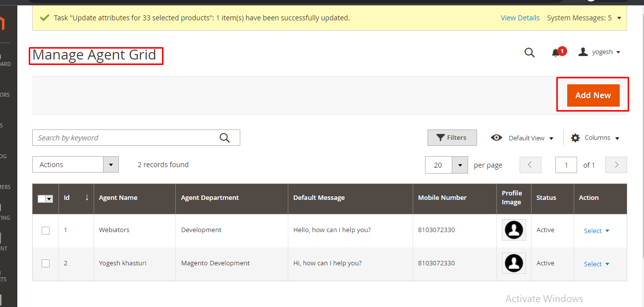Screen dimensions: 644x307
Task: Go to previous page arrow
Action: point(530,165)
